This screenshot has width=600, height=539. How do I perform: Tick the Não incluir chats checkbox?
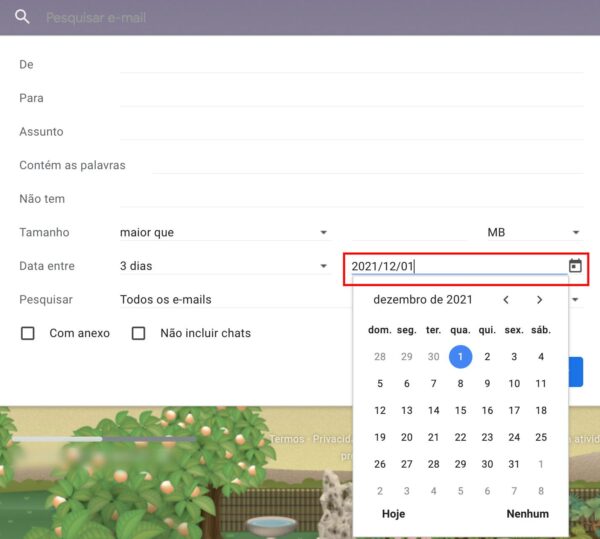(x=138, y=333)
